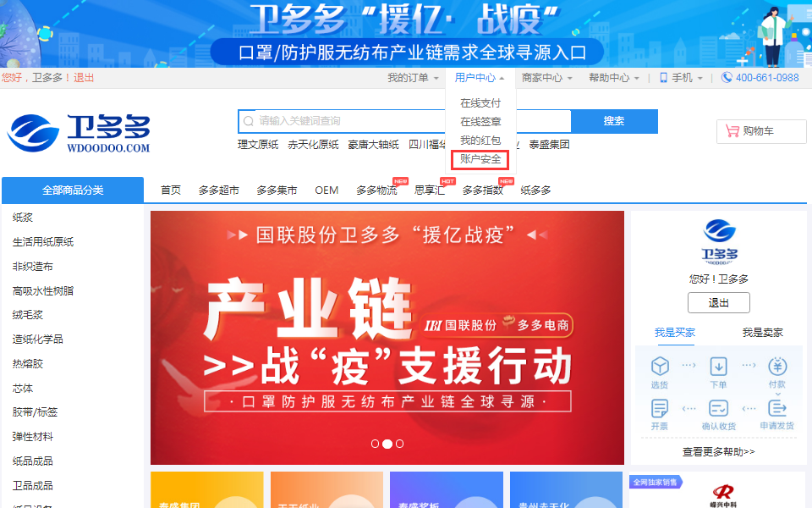The height and width of the screenshot is (508, 812).
Task: Click the 全部商品分类 header
Action: (73, 190)
